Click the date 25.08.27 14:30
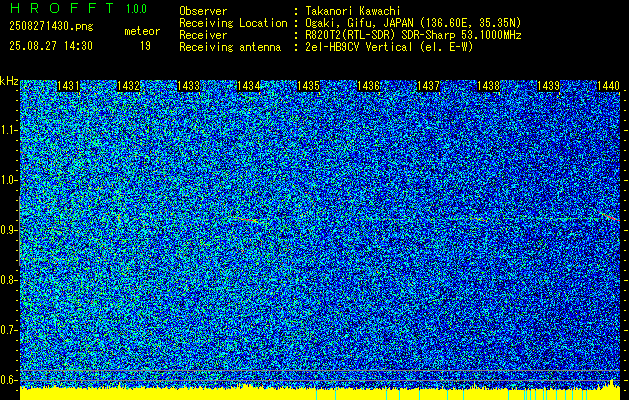629x400 pixels. [x=51, y=46]
